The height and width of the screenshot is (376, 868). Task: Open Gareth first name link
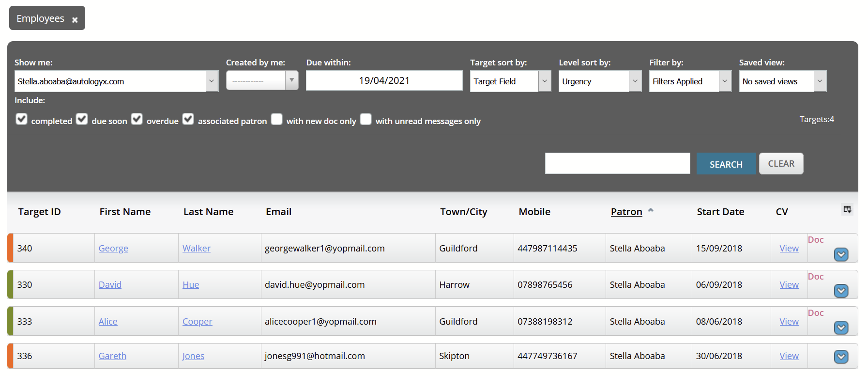pyautogui.click(x=112, y=356)
